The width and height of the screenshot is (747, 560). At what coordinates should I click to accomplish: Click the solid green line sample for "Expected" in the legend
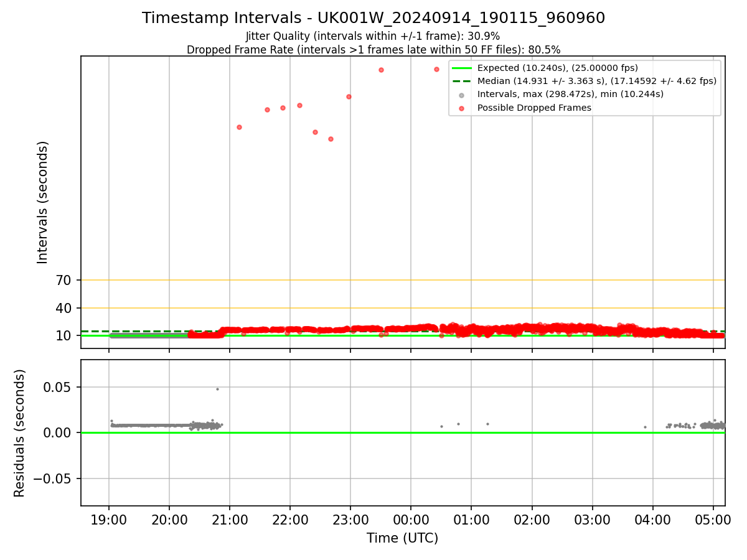coord(461,68)
